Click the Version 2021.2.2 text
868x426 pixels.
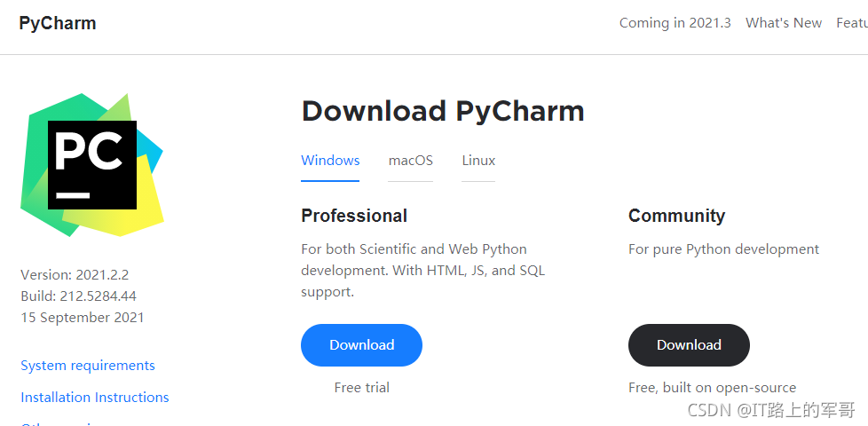(x=75, y=274)
